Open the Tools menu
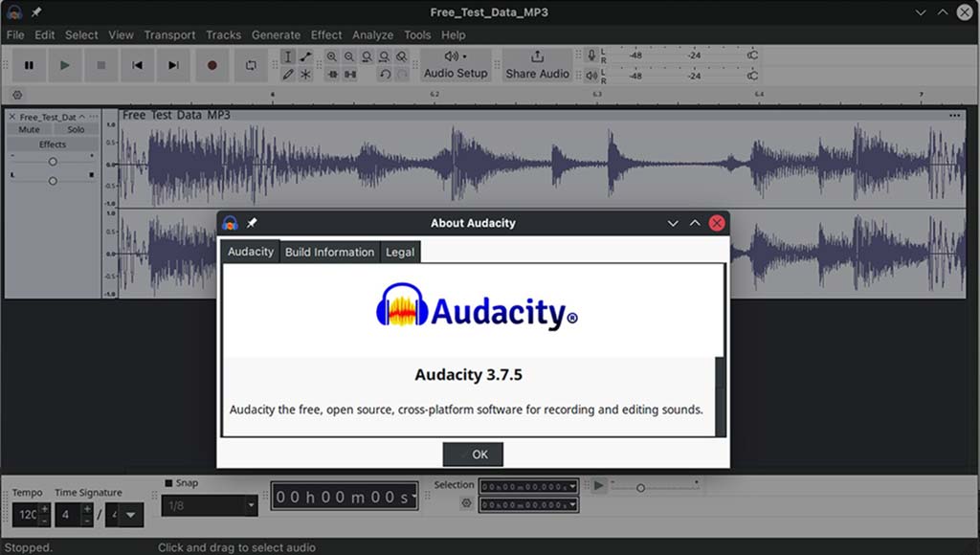This screenshot has height=555, width=980. 417,35
